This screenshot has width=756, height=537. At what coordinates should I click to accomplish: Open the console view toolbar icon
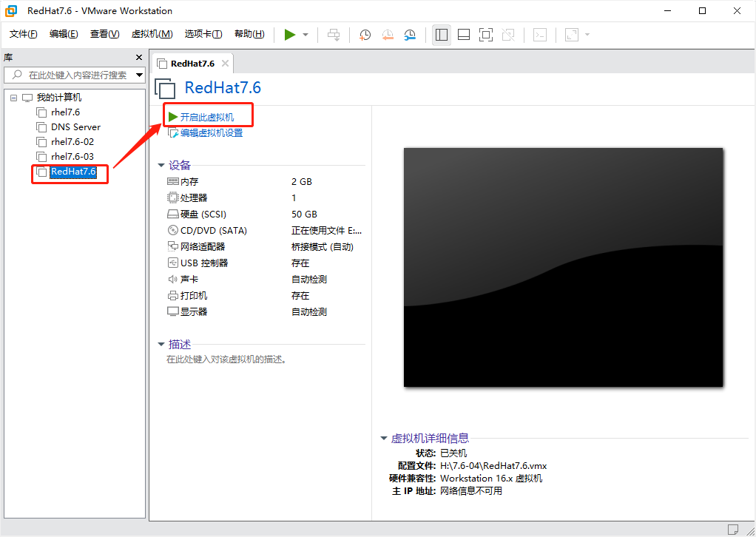tap(540, 35)
